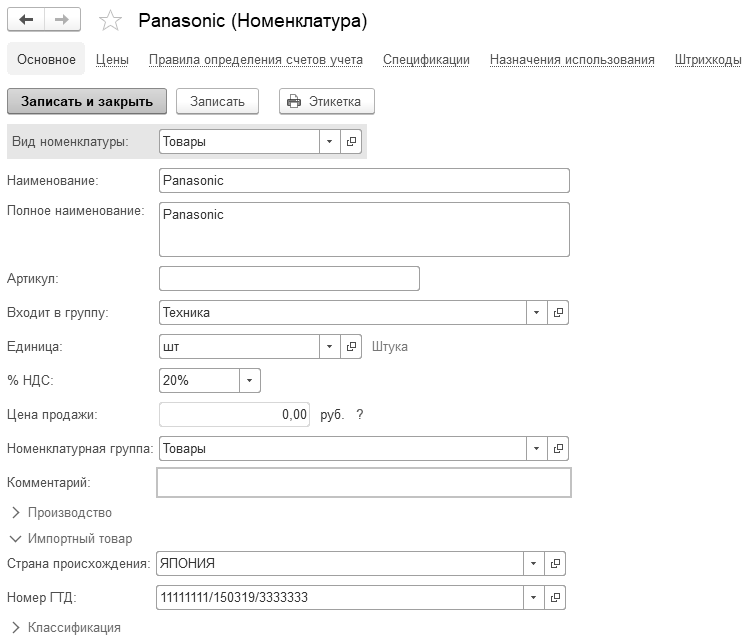
Task: Open the Страна происхождения linked item icon
Action: pos(555,563)
